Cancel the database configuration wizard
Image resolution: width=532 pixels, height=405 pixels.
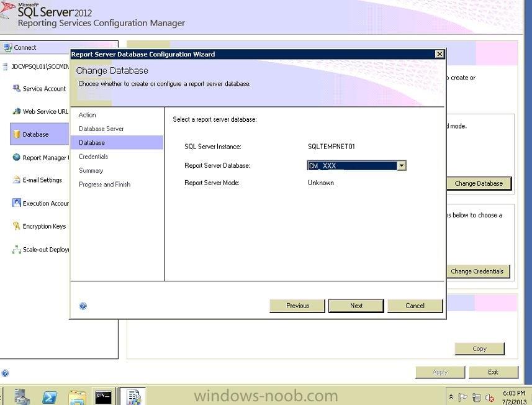click(415, 306)
